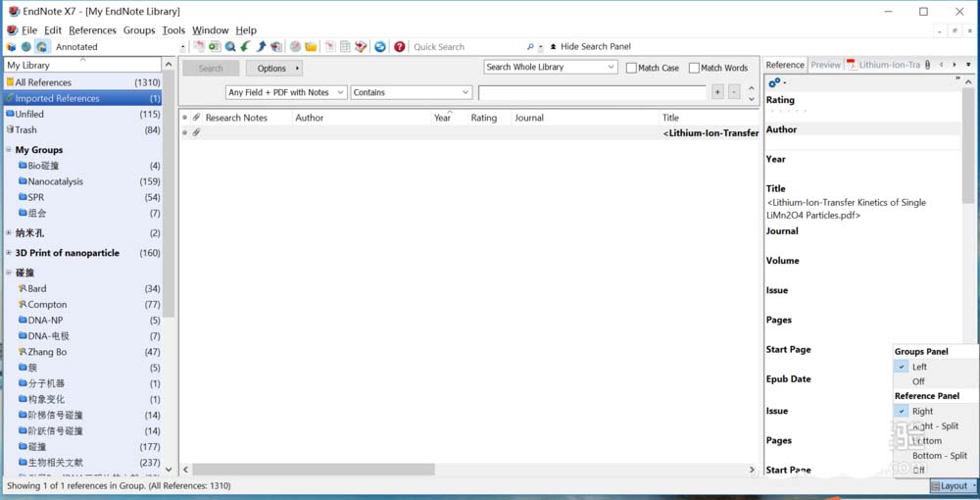Click the red Help question mark icon

(x=400, y=46)
